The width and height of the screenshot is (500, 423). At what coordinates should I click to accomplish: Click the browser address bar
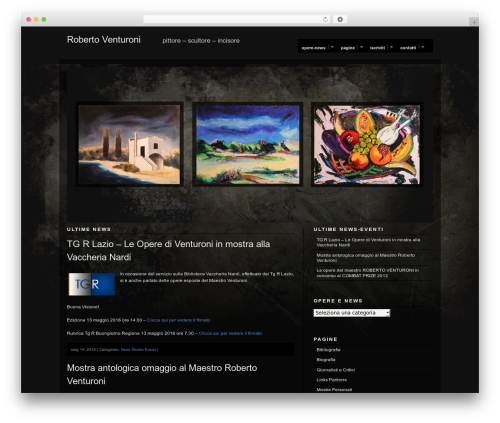(x=237, y=19)
